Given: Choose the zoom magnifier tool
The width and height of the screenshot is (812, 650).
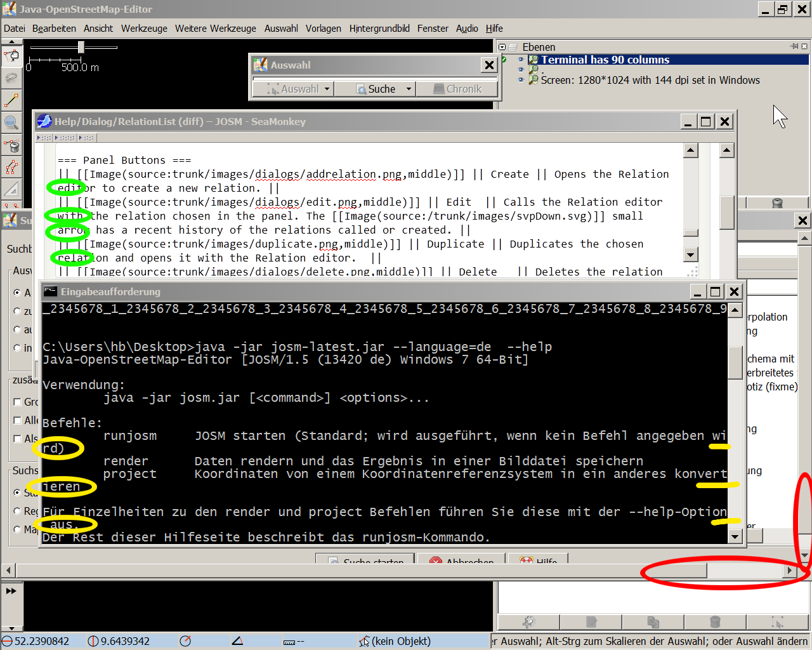Looking at the screenshot, I should [11, 123].
